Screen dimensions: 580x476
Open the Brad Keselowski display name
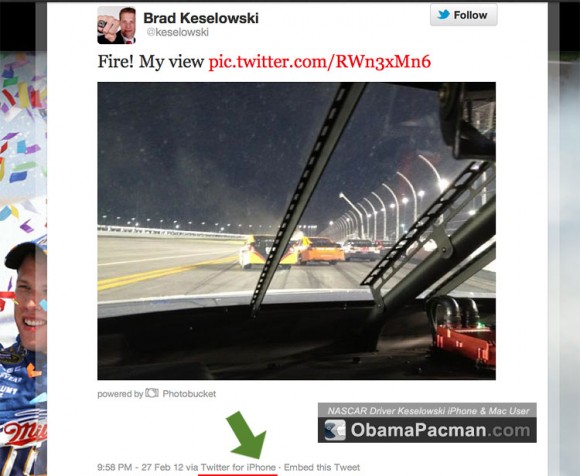pos(201,18)
